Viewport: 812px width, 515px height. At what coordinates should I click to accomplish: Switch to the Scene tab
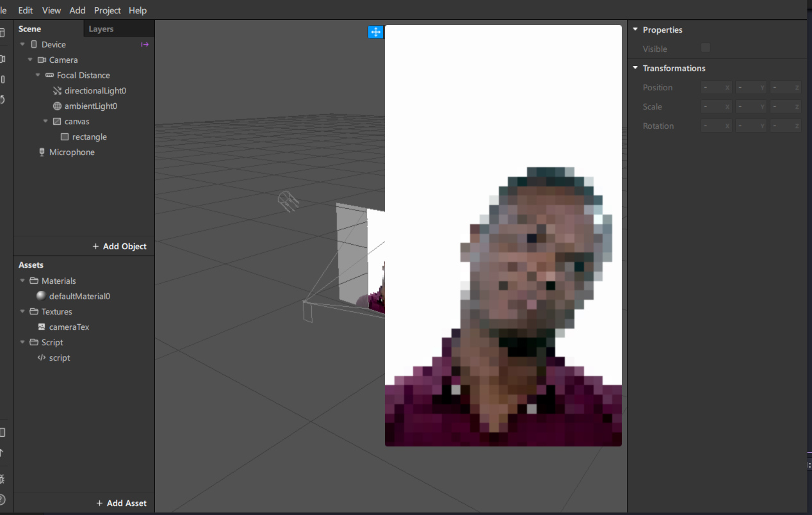click(29, 29)
